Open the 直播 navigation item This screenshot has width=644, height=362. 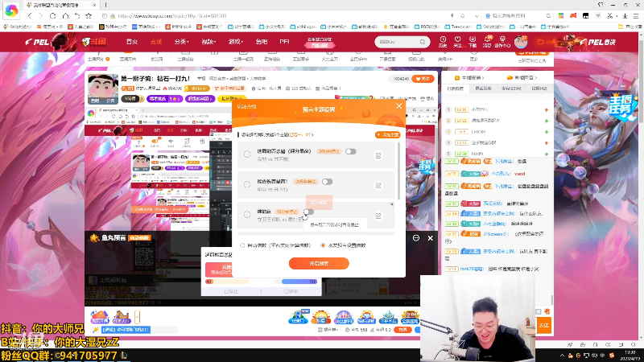pos(156,42)
